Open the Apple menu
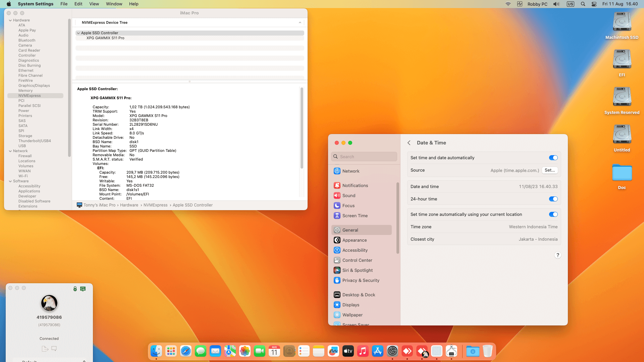 (x=9, y=4)
